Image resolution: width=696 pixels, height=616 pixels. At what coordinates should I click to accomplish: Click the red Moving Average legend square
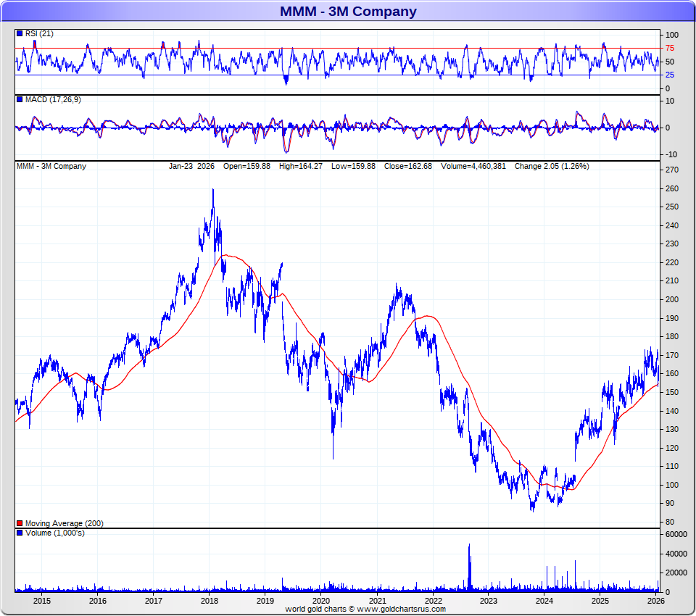[20, 523]
